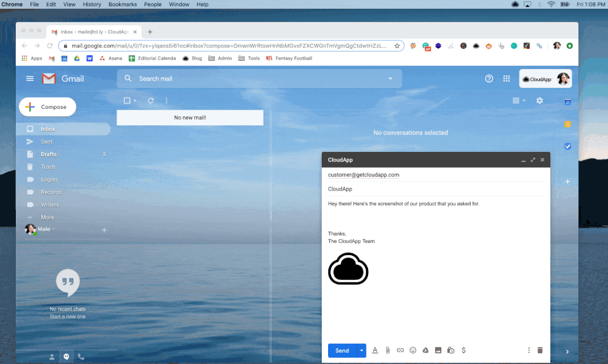The height and width of the screenshot is (364, 608).
Task: Open the more actions dots above the mail list
Action: [167, 101]
